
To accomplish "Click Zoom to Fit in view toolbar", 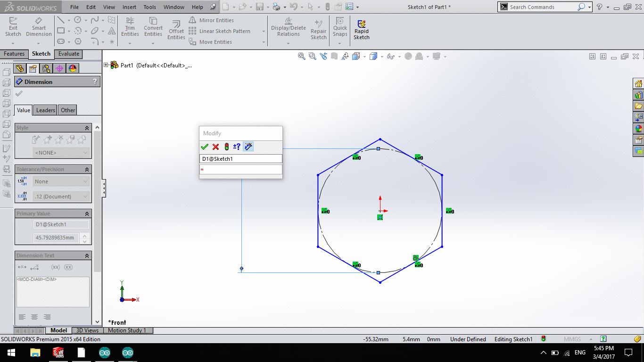I will click(302, 56).
